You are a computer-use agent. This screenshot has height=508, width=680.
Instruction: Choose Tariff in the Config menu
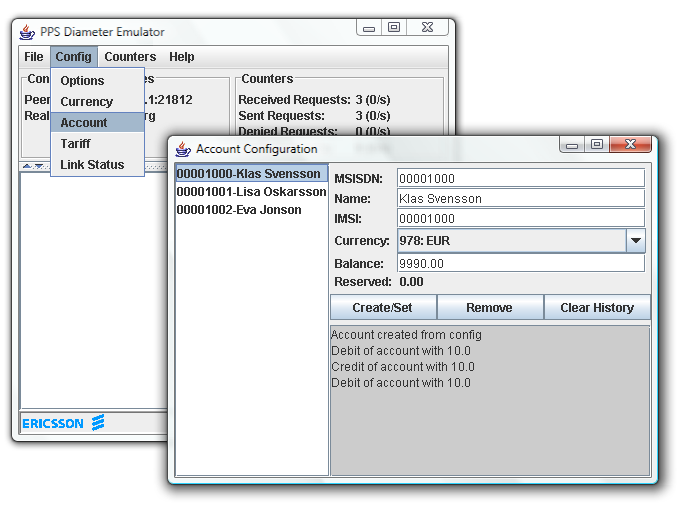pos(97,144)
